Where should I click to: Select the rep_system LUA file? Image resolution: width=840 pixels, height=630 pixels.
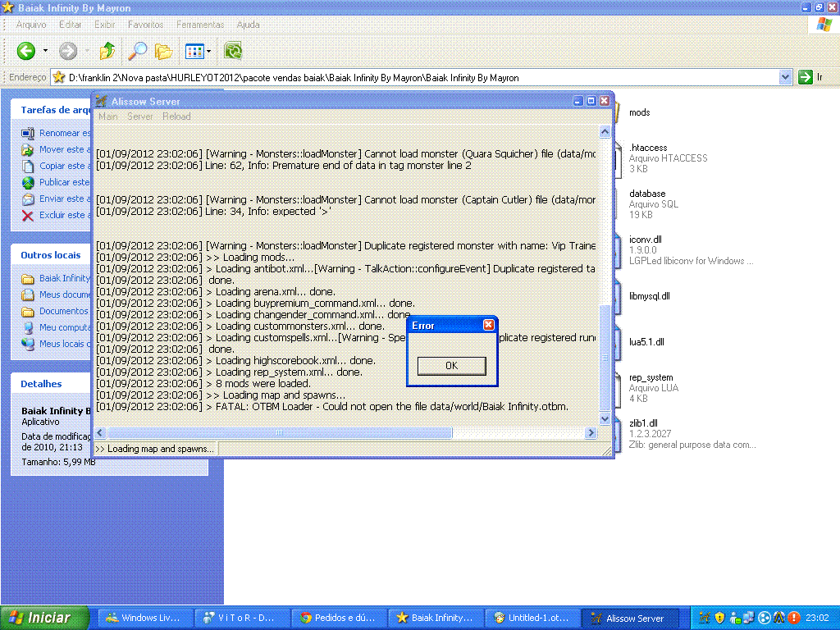(x=648, y=387)
